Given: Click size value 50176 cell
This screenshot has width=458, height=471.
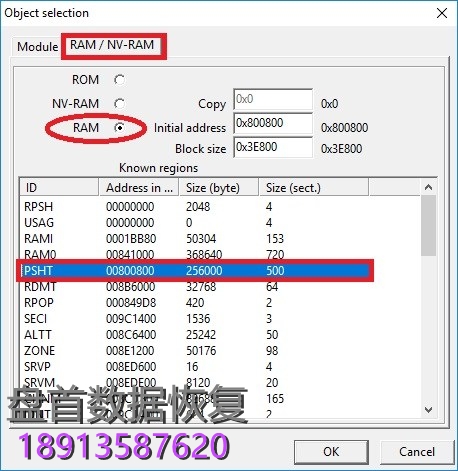Looking at the screenshot, I should [201, 351].
